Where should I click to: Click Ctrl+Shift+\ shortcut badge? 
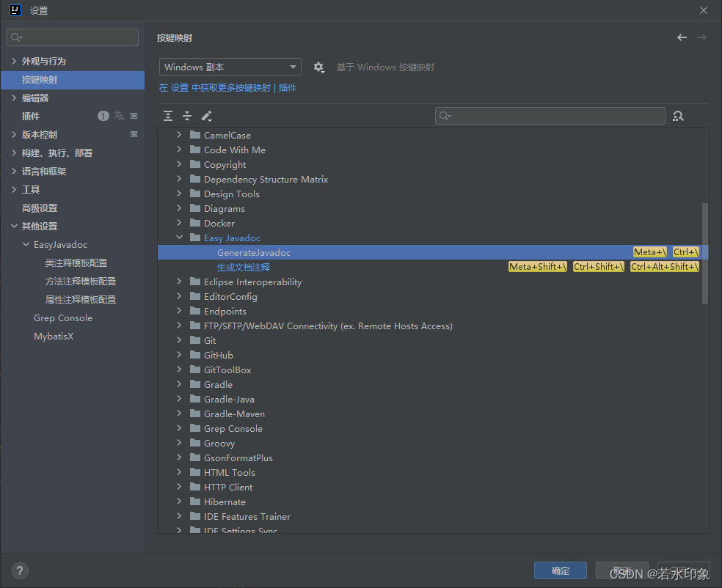tap(599, 266)
